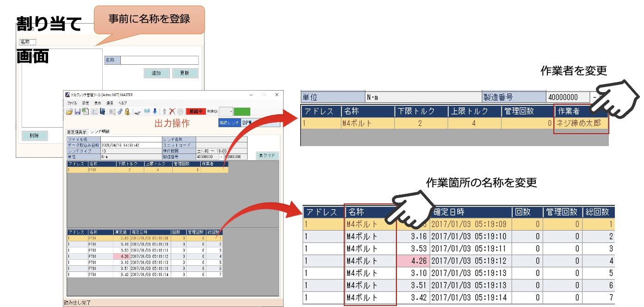Click the red X delete icon

click(x=172, y=111)
